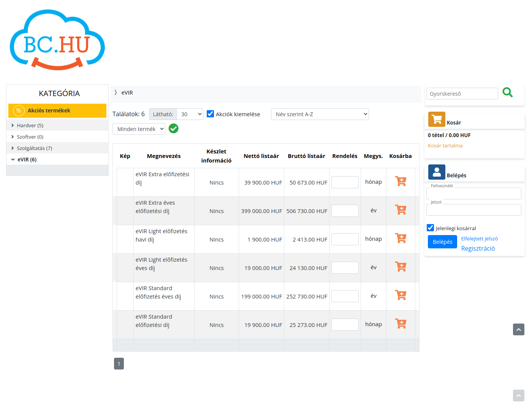Click the breadcrumb chevron before eVIR
This screenshot has height=409, width=532.
coord(116,93)
